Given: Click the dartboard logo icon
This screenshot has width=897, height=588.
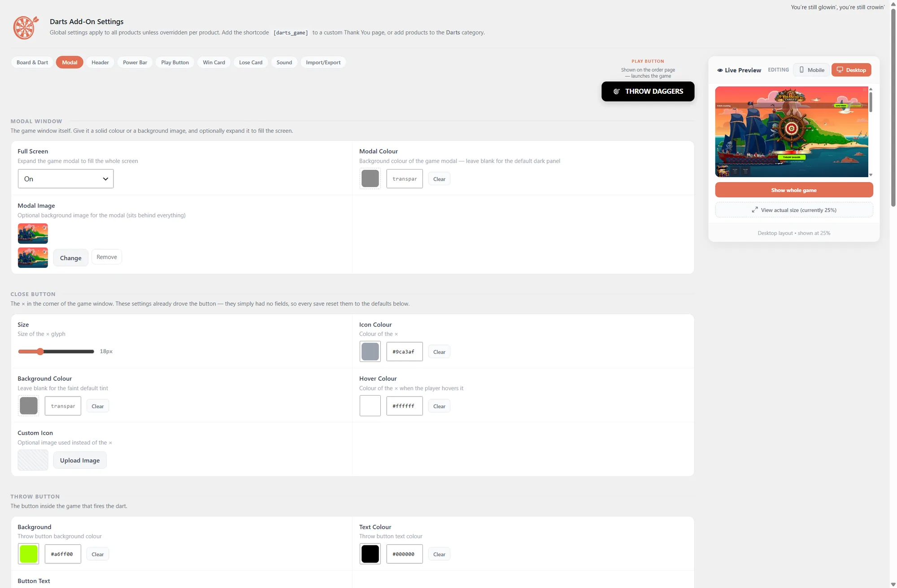Looking at the screenshot, I should pos(26,27).
